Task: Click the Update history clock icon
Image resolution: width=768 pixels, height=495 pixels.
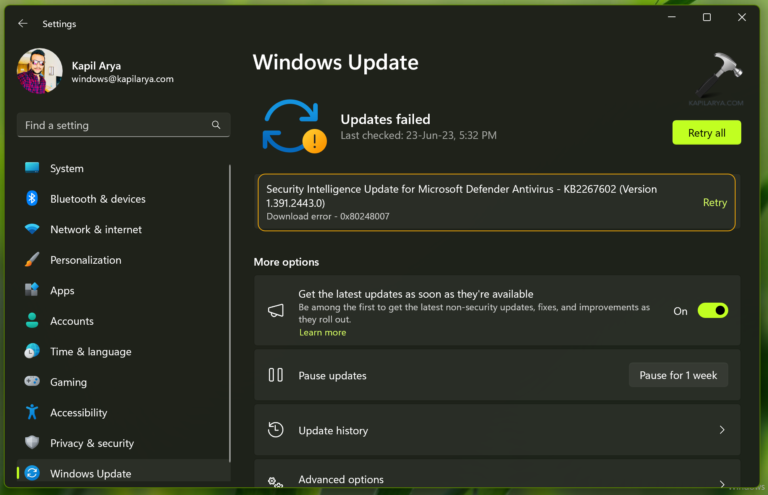Action: coord(275,430)
